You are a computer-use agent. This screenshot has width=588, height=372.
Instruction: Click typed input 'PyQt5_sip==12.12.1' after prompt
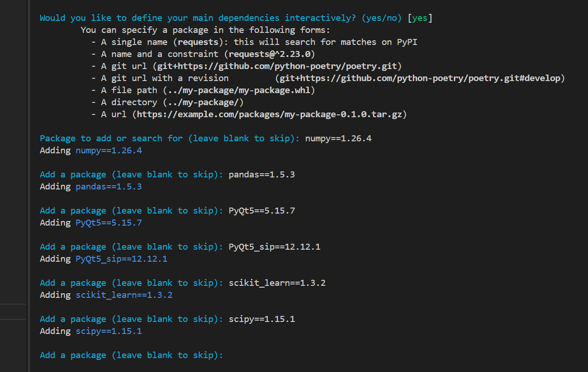click(x=275, y=247)
